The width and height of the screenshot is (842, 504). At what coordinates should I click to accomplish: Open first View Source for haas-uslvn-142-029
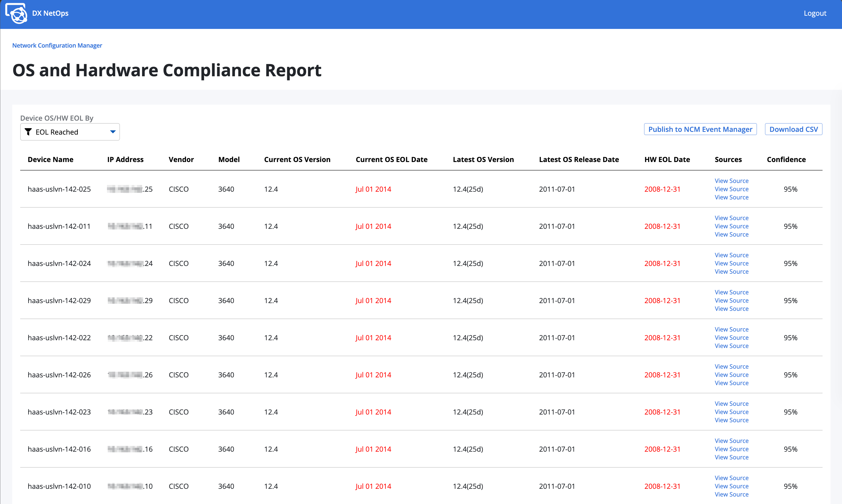[x=731, y=292]
